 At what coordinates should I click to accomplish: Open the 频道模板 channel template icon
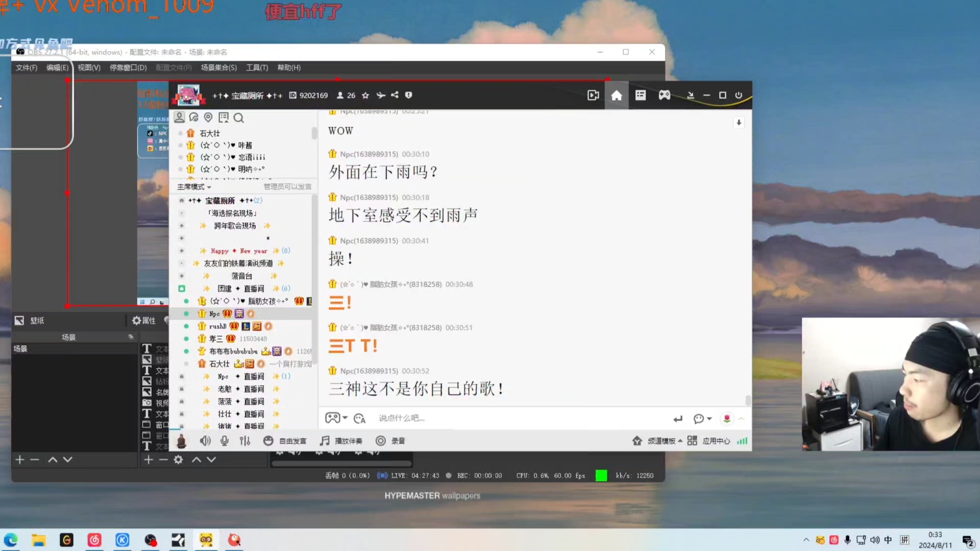click(636, 440)
